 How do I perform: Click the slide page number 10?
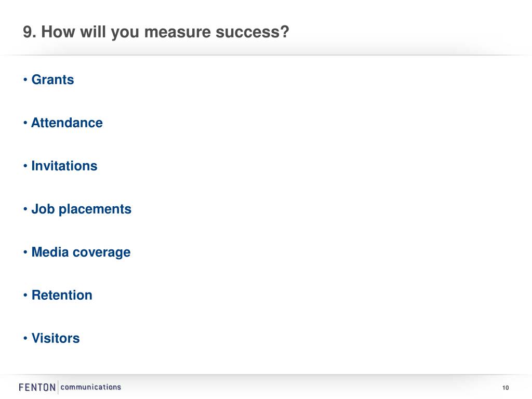506,388
